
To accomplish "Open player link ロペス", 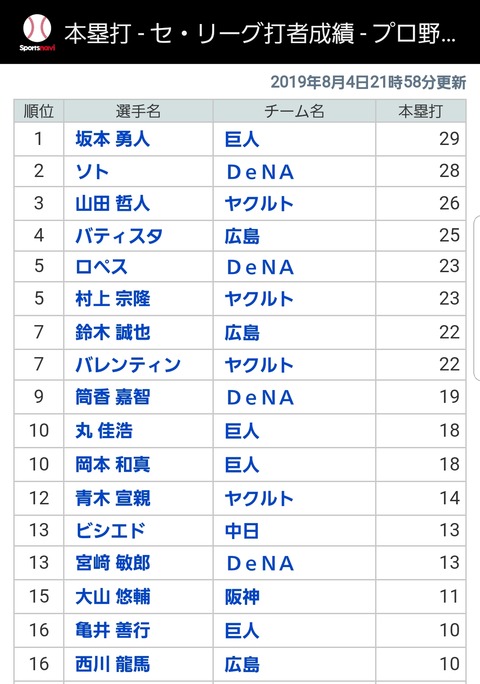I will (x=101, y=267).
